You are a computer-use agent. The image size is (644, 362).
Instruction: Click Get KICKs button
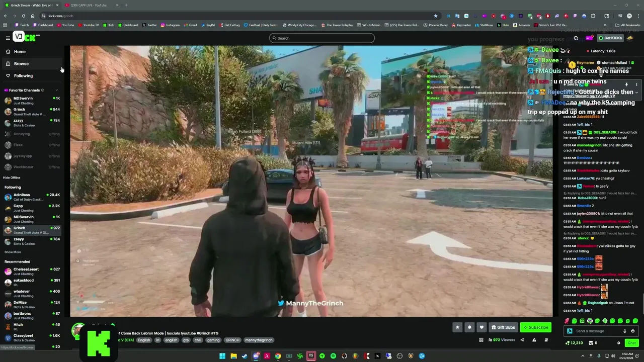click(610, 38)
